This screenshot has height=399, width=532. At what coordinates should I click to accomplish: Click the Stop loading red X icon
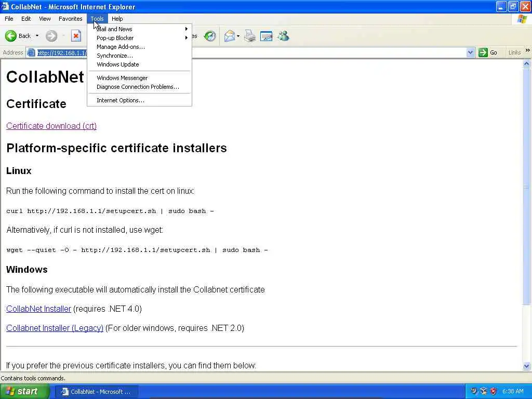pyautogui.click(x=76, y=36)
